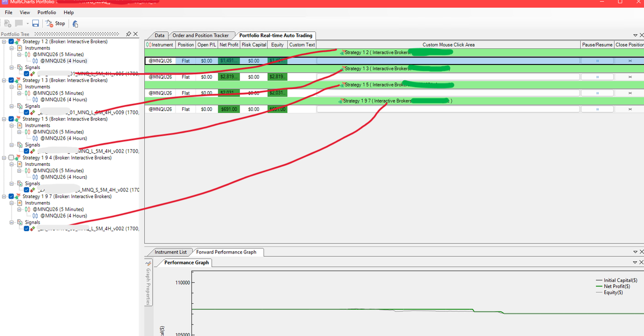
Task: Uncheck the signal checkbox ending in v009
Action: tap(27, 112)
